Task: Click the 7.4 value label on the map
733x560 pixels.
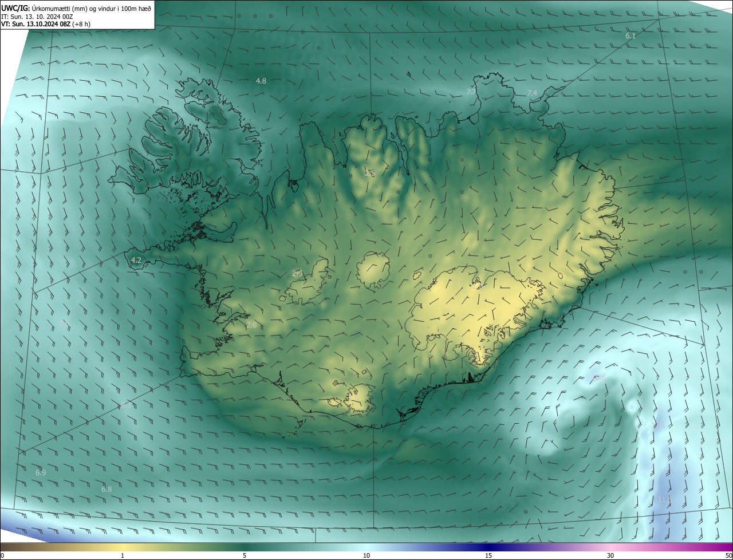Action: coord(532,93)
